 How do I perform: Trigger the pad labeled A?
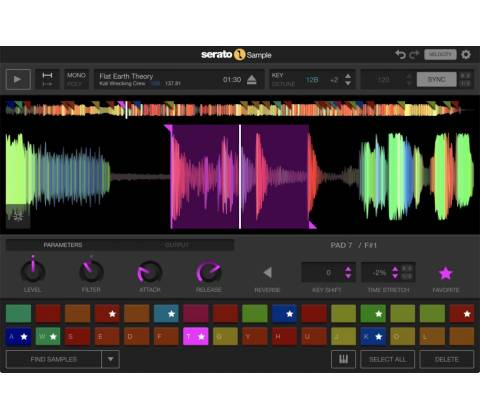point(18,336)
